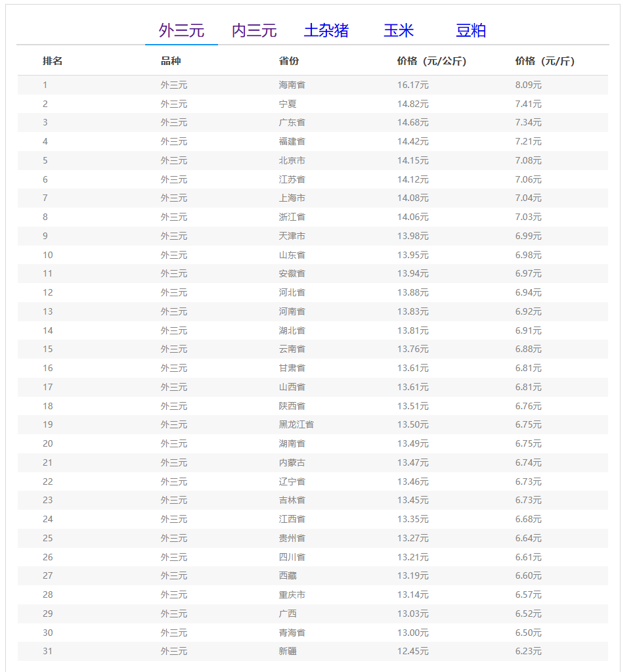Select the 广西 province cell
This screenshot has height=672, width=633.
[x=288, y=614]
